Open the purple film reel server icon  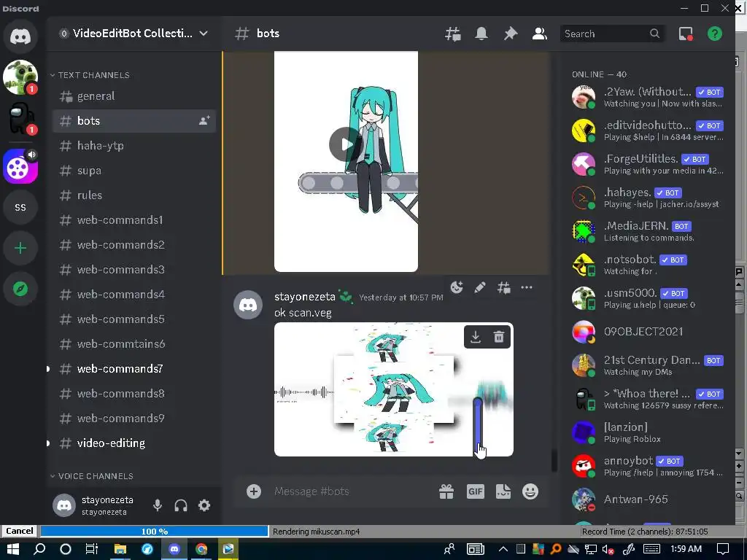20,166
